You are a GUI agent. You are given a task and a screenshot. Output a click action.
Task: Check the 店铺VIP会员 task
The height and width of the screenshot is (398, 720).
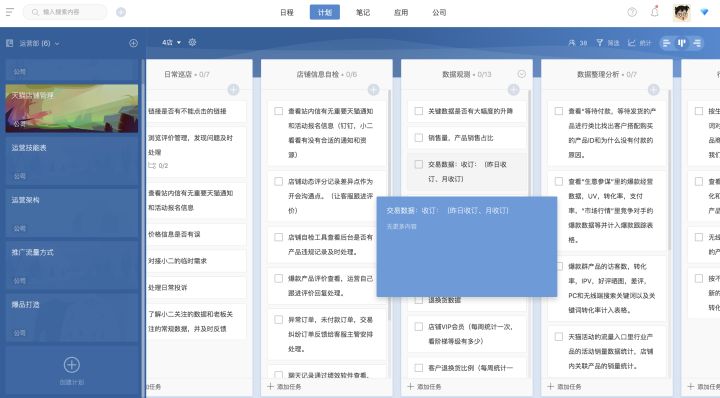[x=419, y=327]
